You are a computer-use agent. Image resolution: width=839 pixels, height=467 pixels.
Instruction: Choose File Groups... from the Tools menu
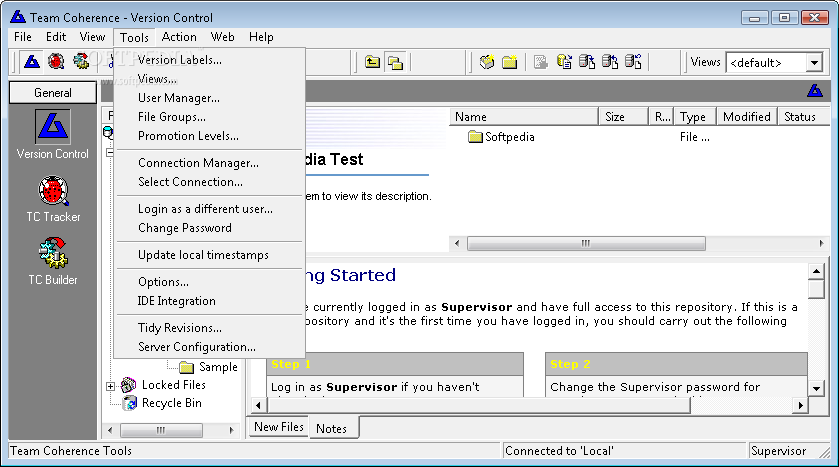click(210, 117)
